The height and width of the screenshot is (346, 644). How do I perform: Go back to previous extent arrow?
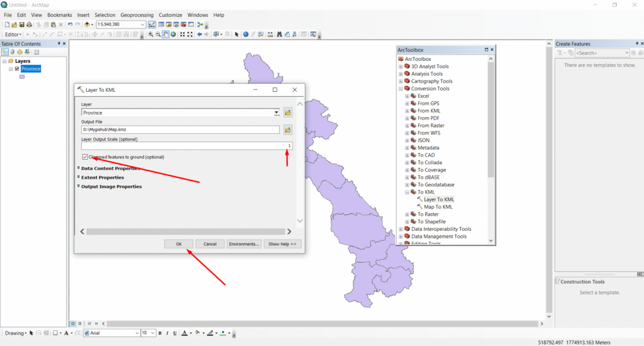point(199,34)
